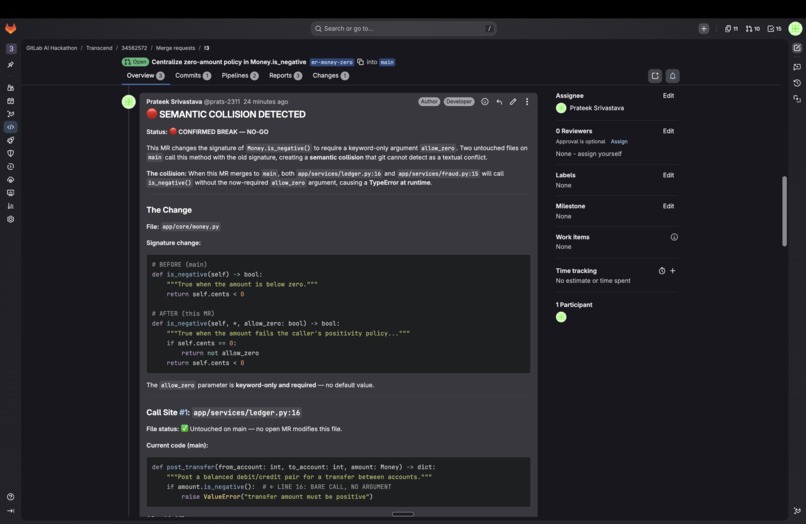
Task: Edit comment with pencil icon
Action: [x=513, y=102]
